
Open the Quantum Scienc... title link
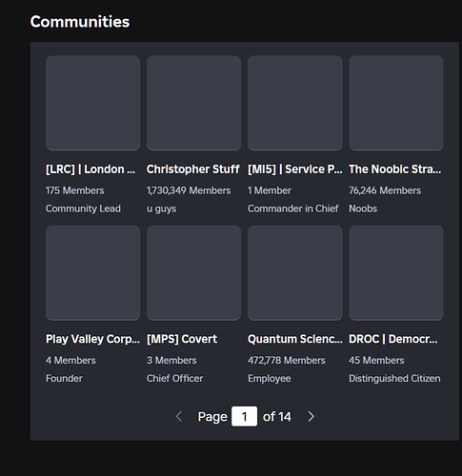point(295,339)
